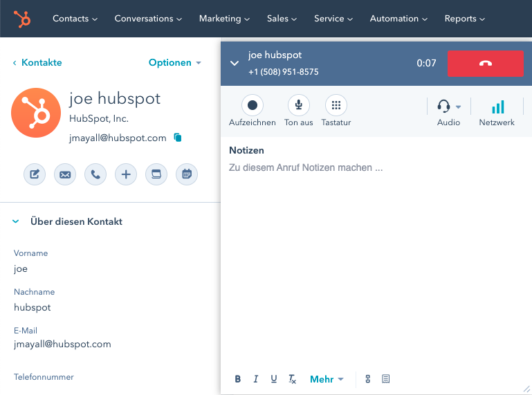Open the Tastatur keypad
532x395 pixels.
point(336,105)
